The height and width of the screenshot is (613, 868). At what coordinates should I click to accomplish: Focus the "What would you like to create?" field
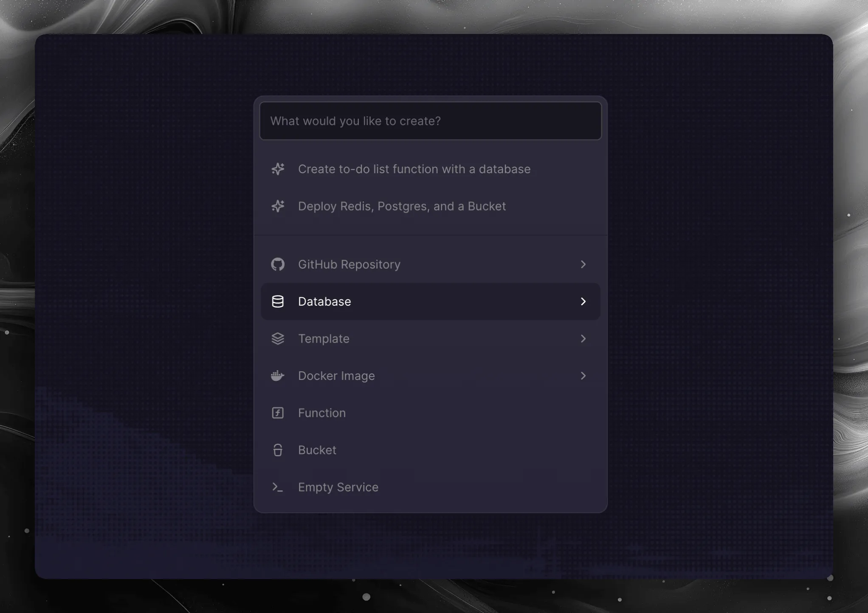point(430,121)
